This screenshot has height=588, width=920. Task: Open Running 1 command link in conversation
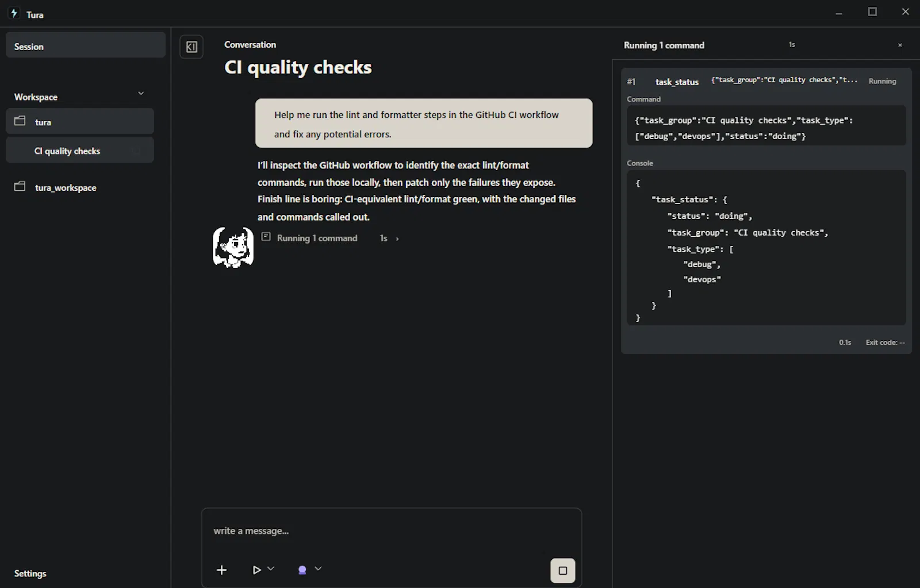point(317,238)
